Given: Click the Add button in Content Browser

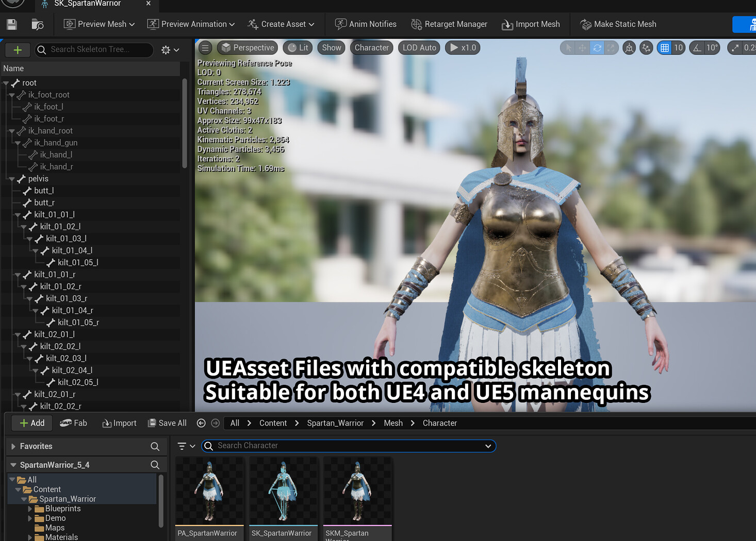Looking at the screenshot, I should pos(32,423).
